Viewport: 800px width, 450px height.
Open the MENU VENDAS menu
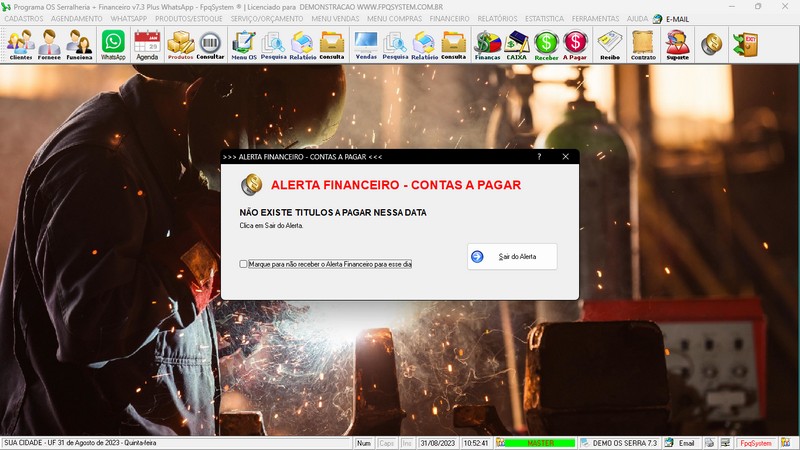click(x=335, y=18)
